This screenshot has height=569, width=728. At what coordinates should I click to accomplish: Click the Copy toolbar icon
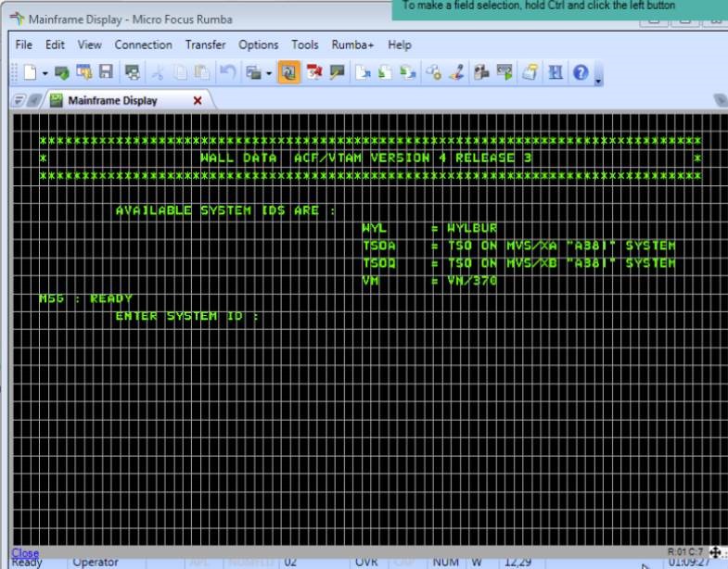180,72
